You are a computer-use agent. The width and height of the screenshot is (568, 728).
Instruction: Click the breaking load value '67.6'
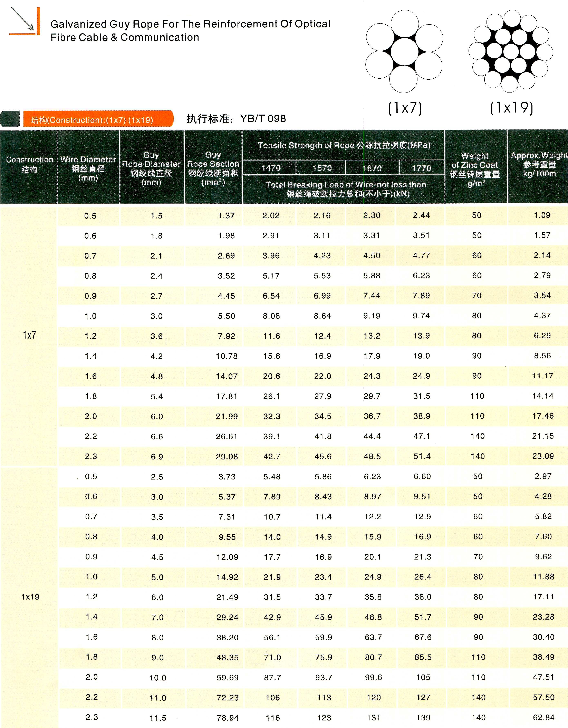click(x=423, y=637)
